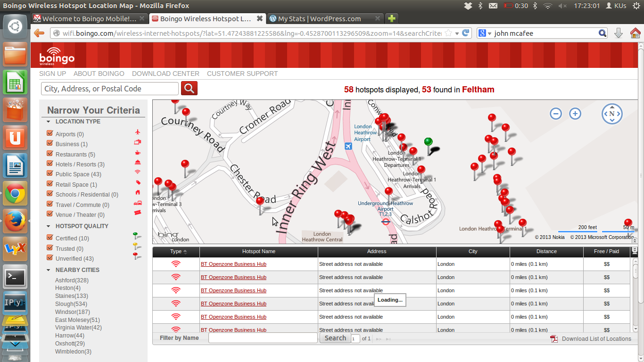Click Slough(534) nearby city link
Image resolution: width=644 pixels, height=362 pixels.
[x=71, y=304]
